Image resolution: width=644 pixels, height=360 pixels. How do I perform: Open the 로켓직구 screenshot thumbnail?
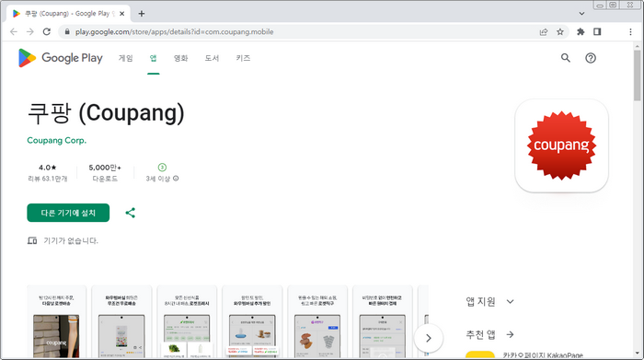[317, 321]
